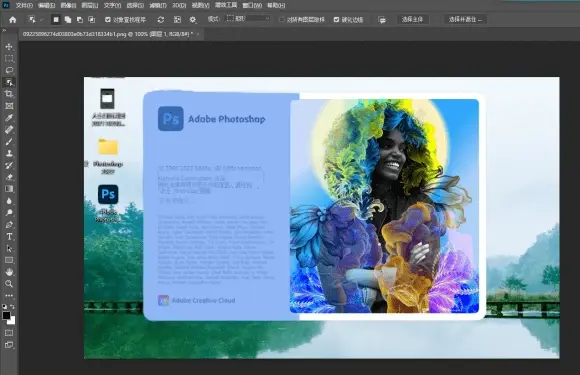Select the Zoom tool

pos(9,284)
